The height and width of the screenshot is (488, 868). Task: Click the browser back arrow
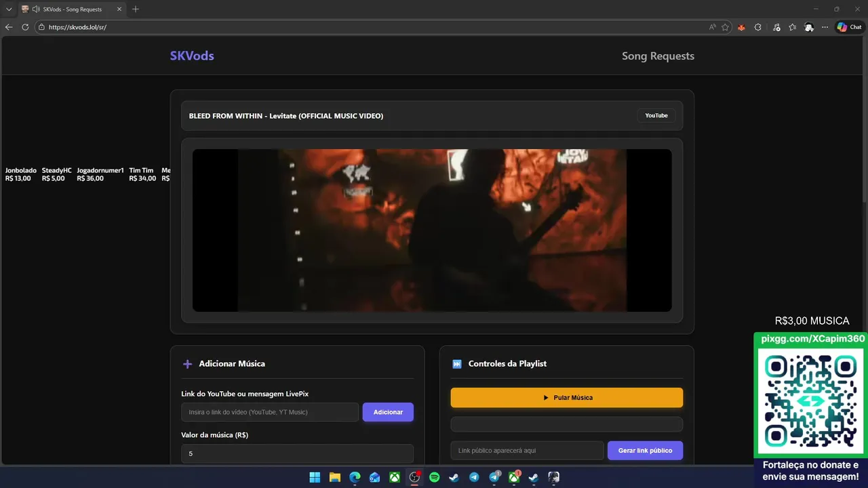[9, 27]
